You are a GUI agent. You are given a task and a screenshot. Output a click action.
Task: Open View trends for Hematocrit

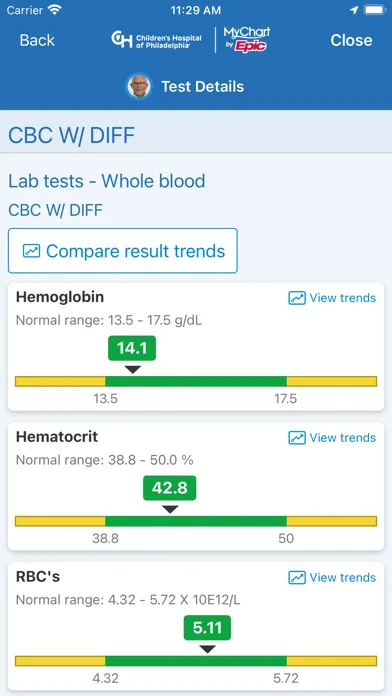pyautogui.click(x=333, y=438)
